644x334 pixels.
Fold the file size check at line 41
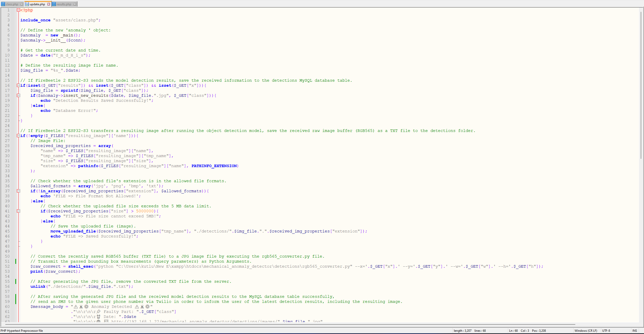coord(18,211)
